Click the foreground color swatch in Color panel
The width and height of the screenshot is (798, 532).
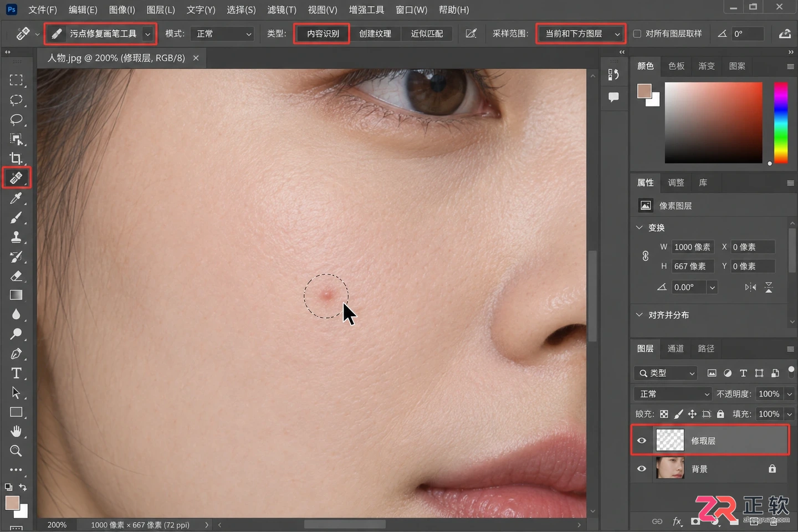[x=644, y=91]
